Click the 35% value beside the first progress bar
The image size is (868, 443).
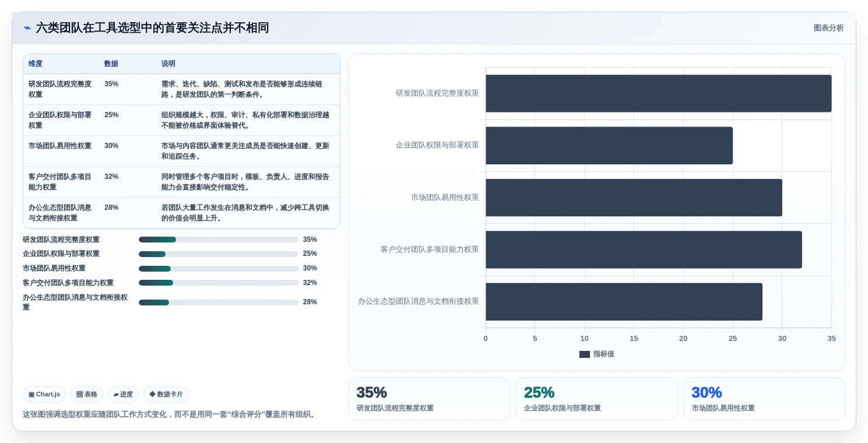click(x=310, y=240)
